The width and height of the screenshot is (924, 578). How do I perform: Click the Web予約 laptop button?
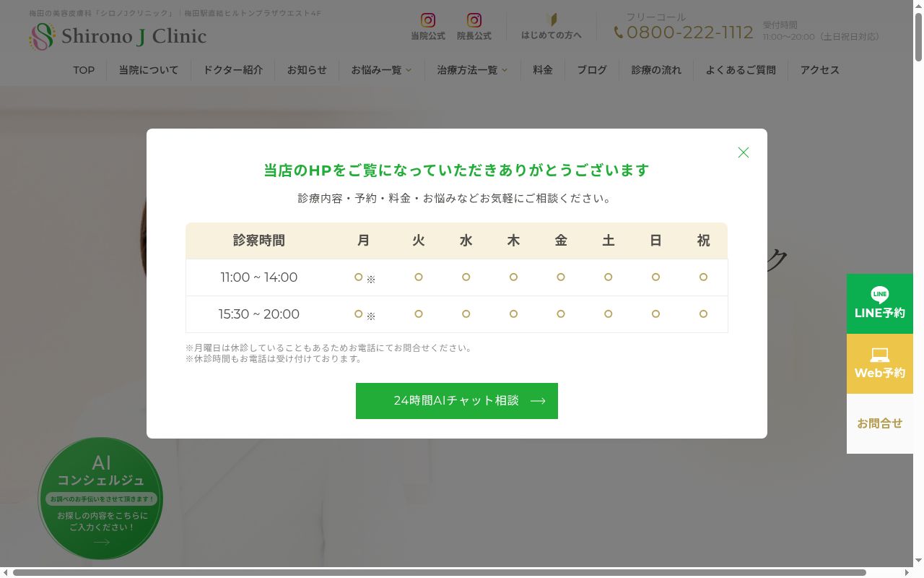click(x=880, y=363)
